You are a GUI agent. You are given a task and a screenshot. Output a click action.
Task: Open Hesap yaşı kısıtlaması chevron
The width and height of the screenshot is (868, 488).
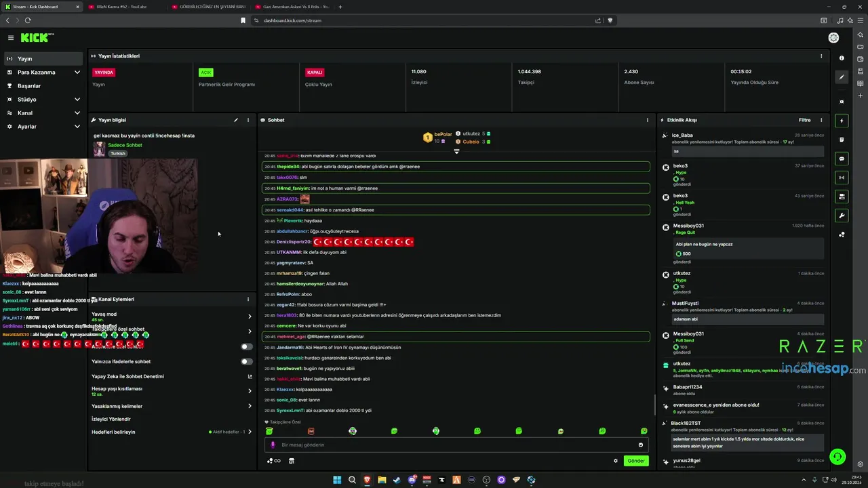pyautogui.click(x=250, y=391)
